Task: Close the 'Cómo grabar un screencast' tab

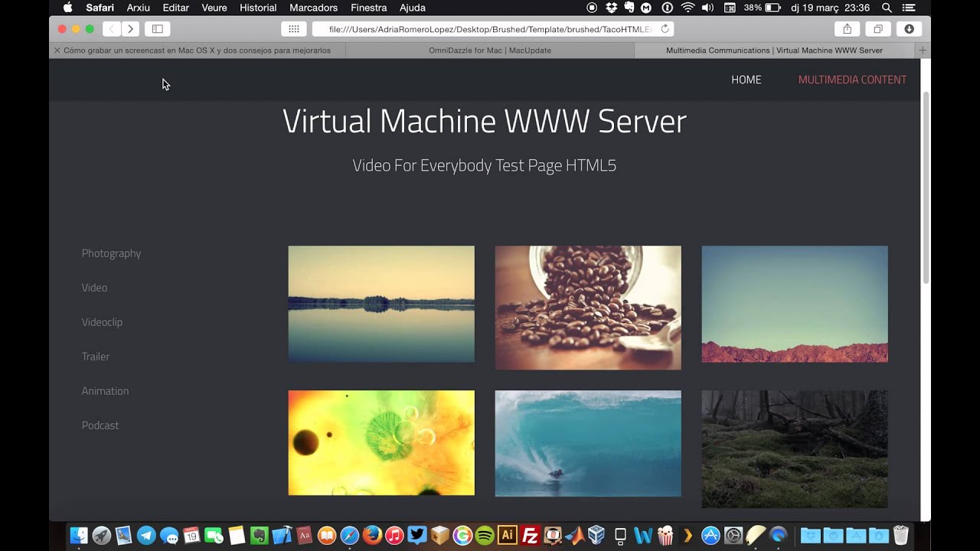Action: 57,51
